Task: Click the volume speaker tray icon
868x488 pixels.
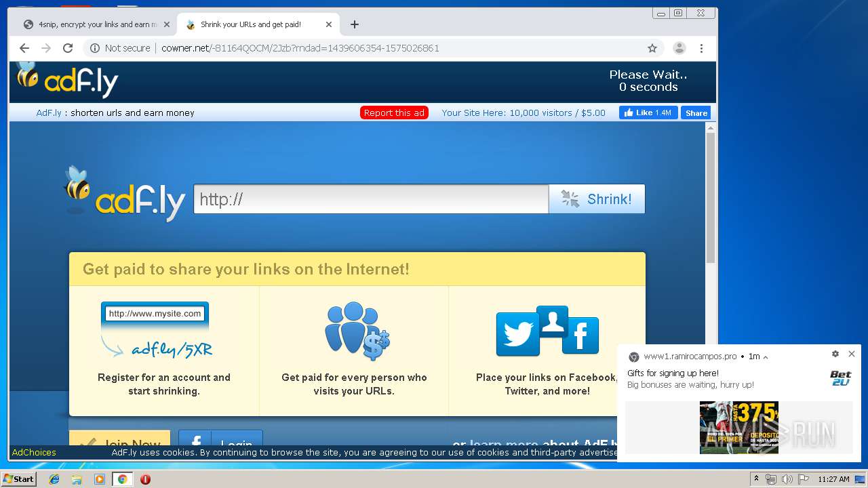Action: click(x=787, y=479)
